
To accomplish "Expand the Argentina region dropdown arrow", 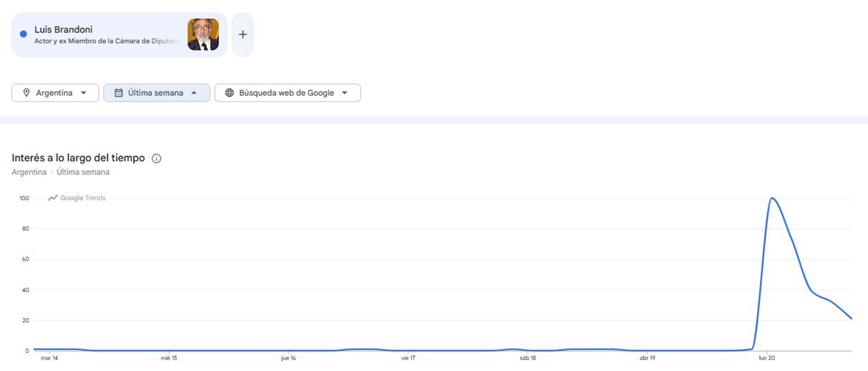I will tap(84, 93).
